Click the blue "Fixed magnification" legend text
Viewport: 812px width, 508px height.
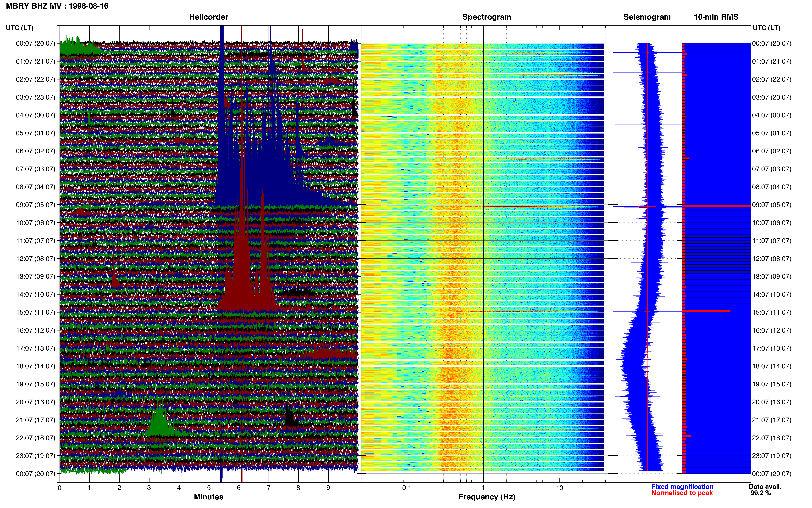(x=682, y=487)
